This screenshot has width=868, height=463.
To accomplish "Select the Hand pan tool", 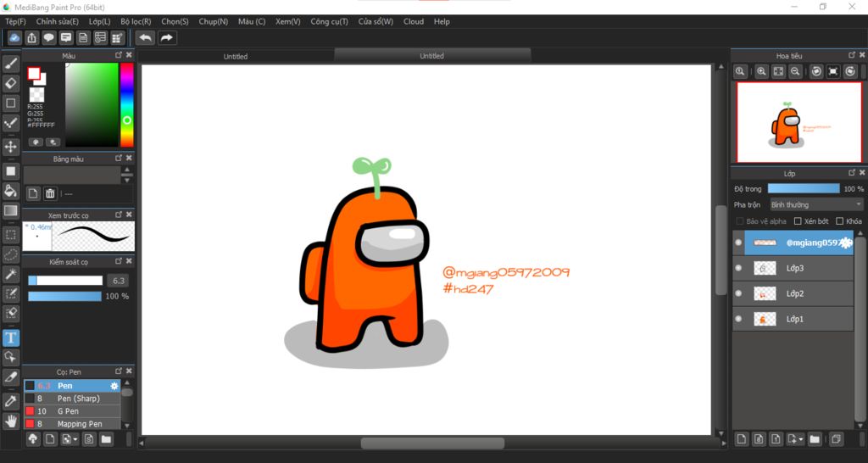I will click(10, 421).
